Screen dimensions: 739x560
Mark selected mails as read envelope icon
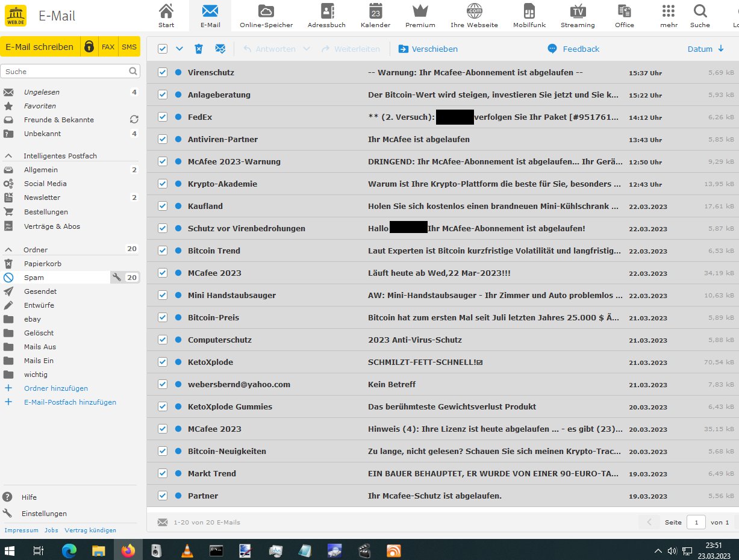pyautogui.click(x=220, y=49)
